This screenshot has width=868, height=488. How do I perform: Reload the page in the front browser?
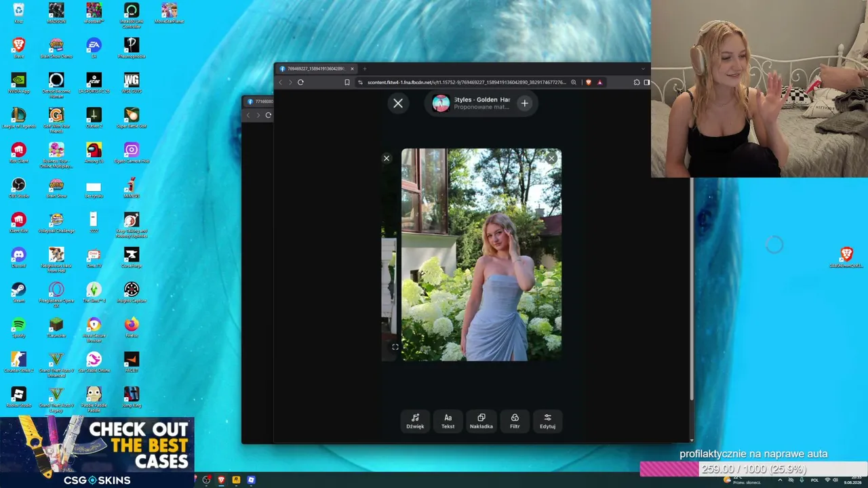click(300, 82)
